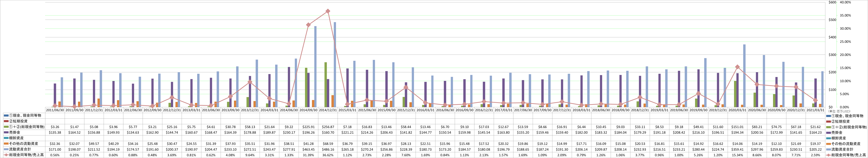
Task: Click the 31.39% ratio cell
Action: (x=309, y=155)
